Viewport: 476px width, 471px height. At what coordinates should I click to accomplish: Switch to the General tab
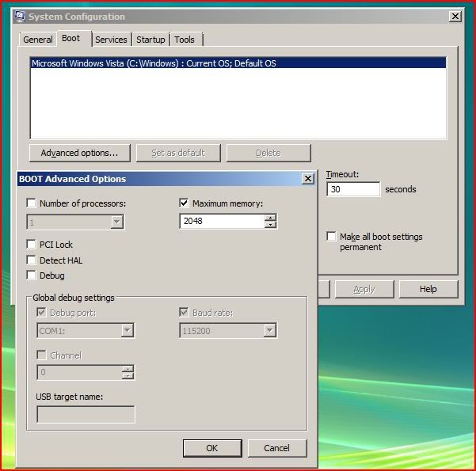click(x=38, y=40)
